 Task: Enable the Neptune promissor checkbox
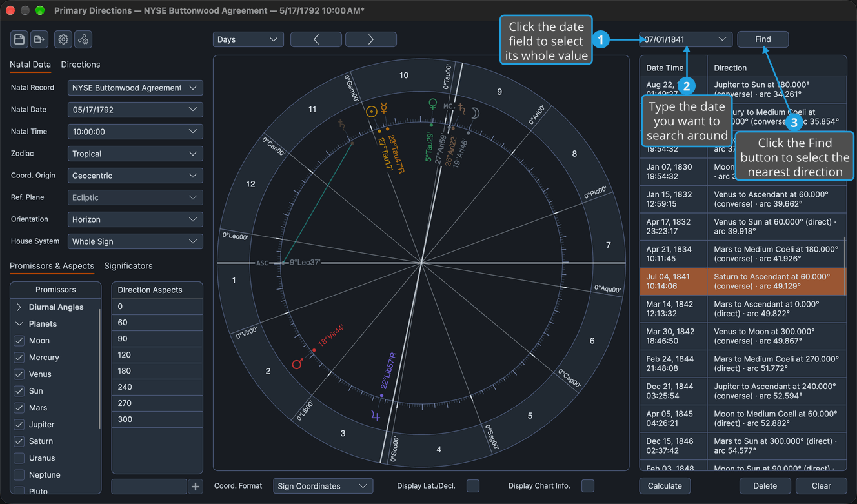pos(19,475)
